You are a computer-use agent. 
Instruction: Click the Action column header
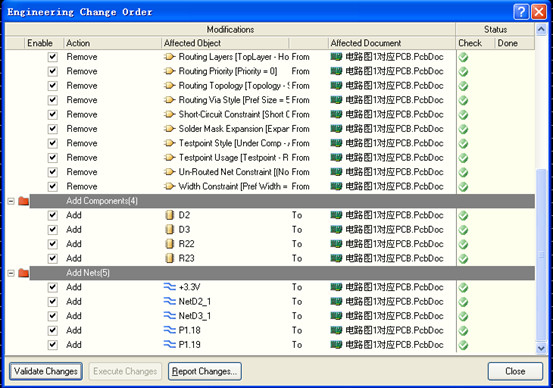[x=113, y=43]
